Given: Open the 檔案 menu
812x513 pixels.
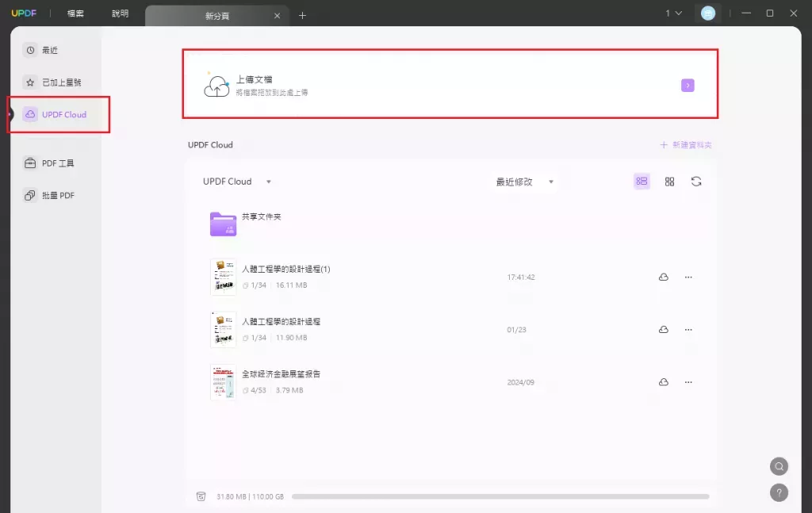Looking at the screenshot, I should [x=75, y=13].
